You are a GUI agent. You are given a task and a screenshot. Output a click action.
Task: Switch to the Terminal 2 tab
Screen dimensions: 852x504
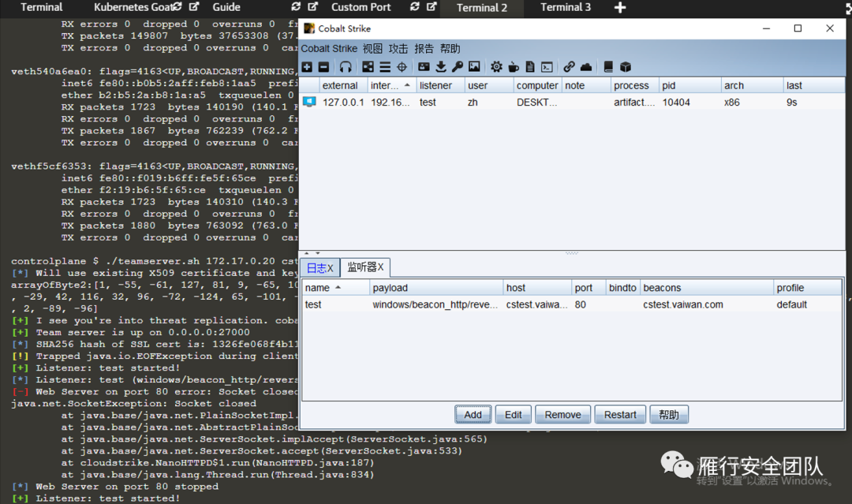482,8
